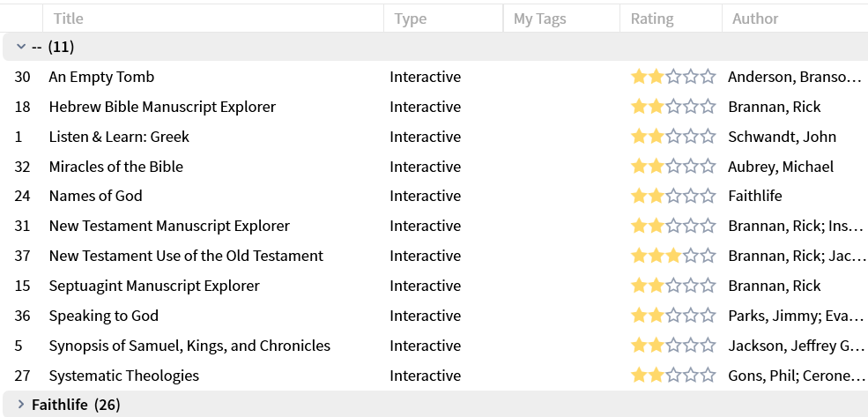Rate Systematic Theologies four stars
The image size is (868, 417).
pos(691,376)
